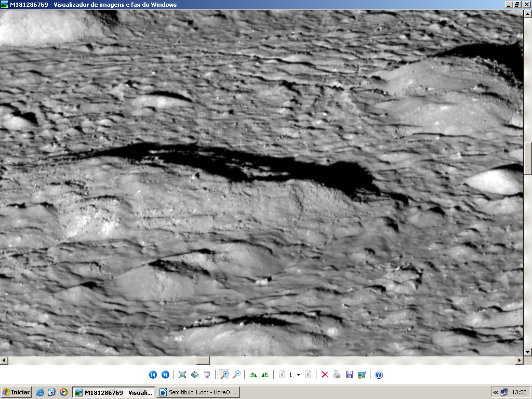Image resolution: width=532 pixels, height=399 pixels.
Task: Delete the image with red X
Action: (x=325, y=375)
